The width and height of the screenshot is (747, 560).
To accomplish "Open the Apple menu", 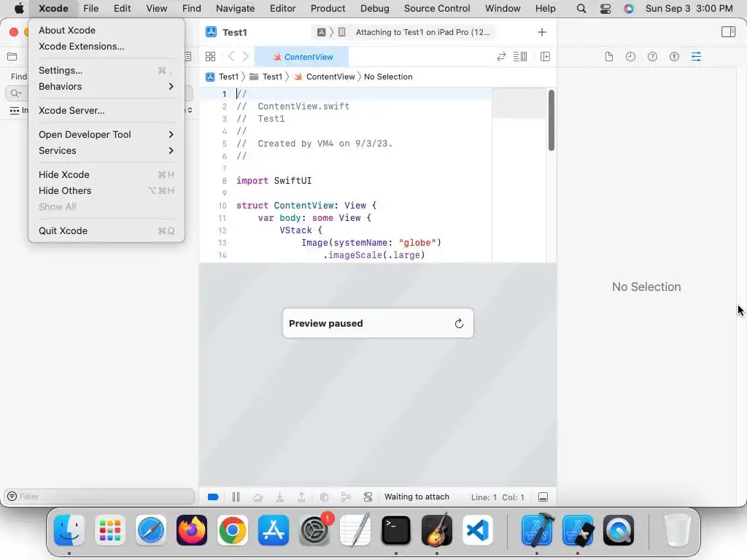I will tap(19, 9).
